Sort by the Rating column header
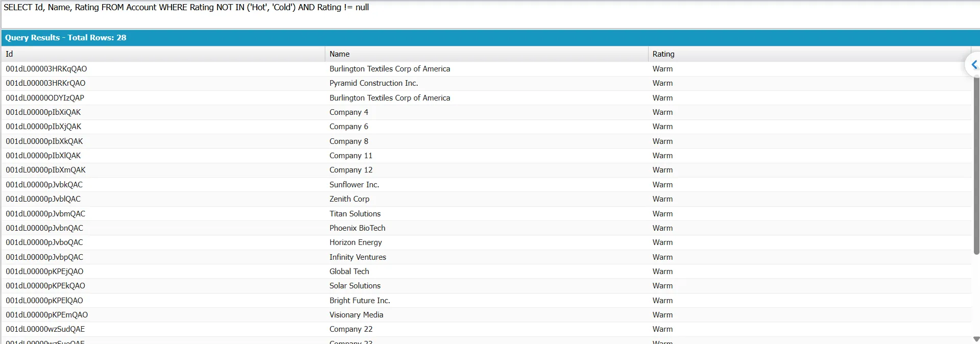This screenshot has width=980, height=344. (x=809, y=54)
